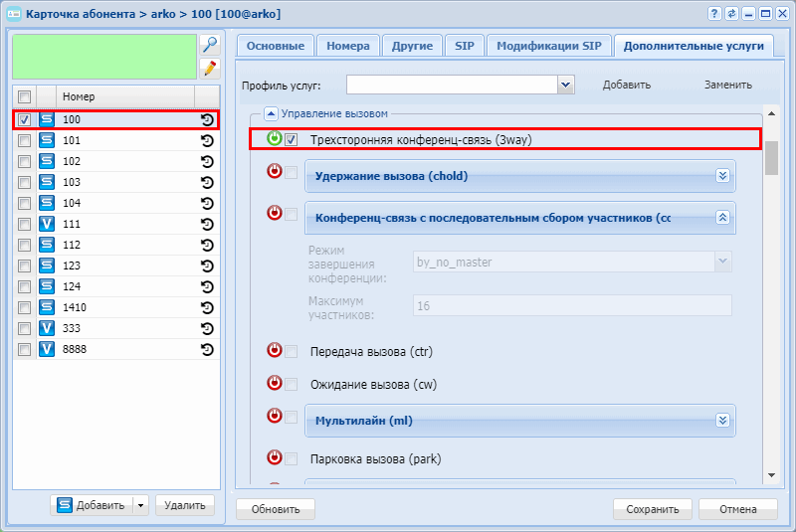Uncheck the checkbox for number 100
Image resolution: width=796 pixels, height=532 pixels.
24,119
